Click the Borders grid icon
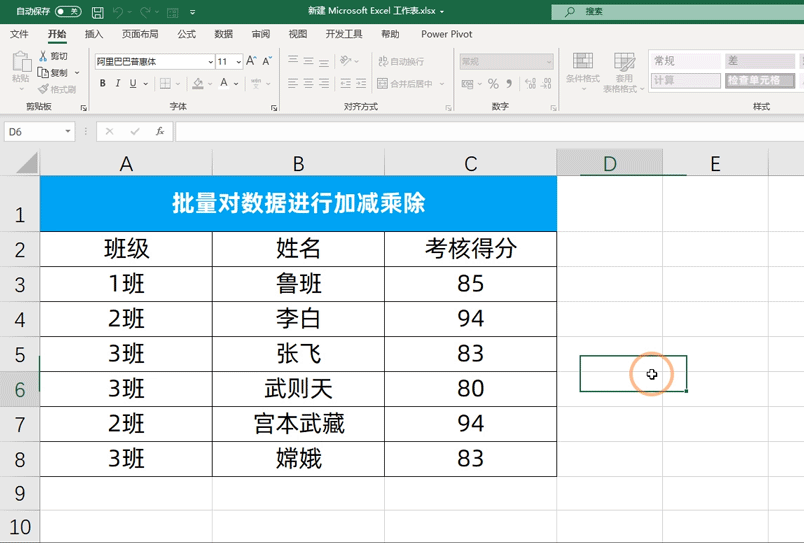The height and width of the screenshot is (543, 804). pos(165,83)
